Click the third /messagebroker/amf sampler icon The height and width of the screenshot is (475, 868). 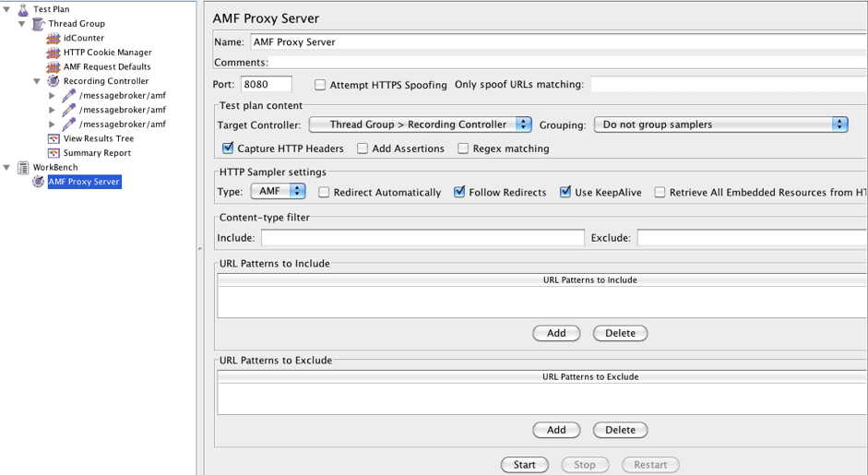pos(68,125)
